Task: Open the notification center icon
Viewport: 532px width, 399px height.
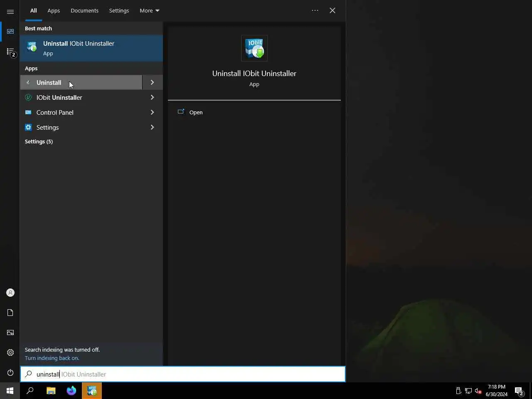Action: [519, 391]
